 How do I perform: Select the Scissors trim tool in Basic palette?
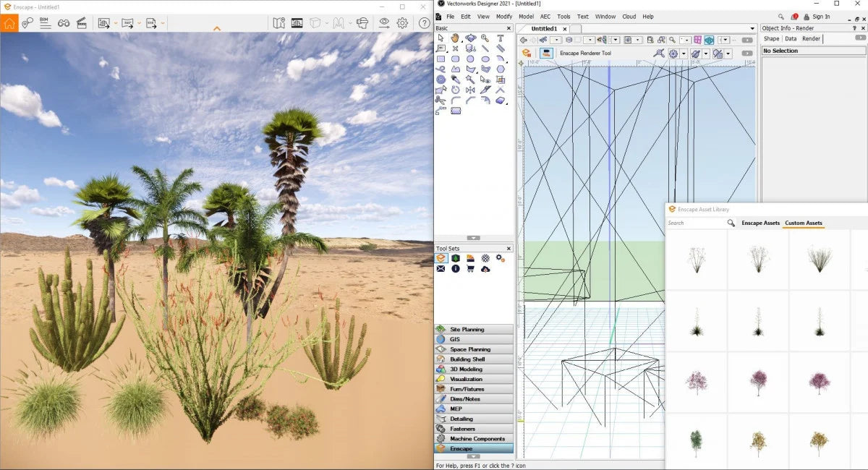coord(441,101)
